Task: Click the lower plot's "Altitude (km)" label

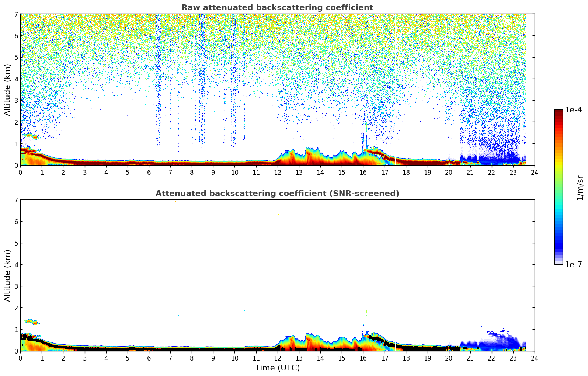Action: [8, 275]
